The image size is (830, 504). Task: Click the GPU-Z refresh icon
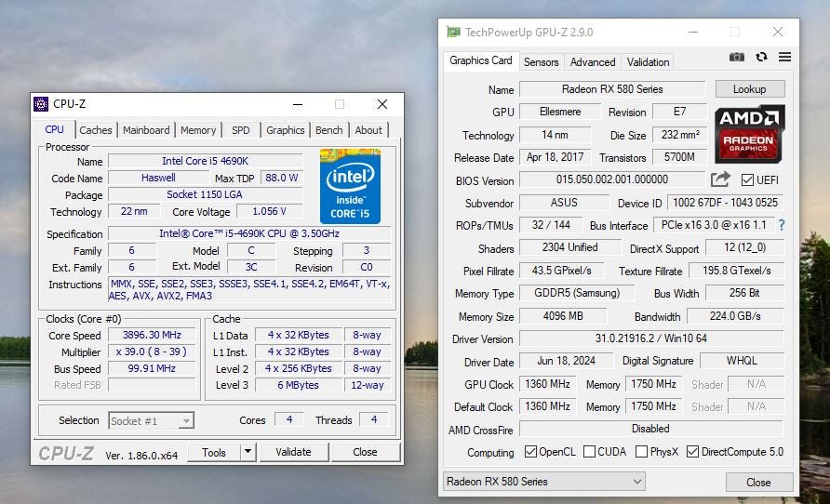tap(762, 57)
